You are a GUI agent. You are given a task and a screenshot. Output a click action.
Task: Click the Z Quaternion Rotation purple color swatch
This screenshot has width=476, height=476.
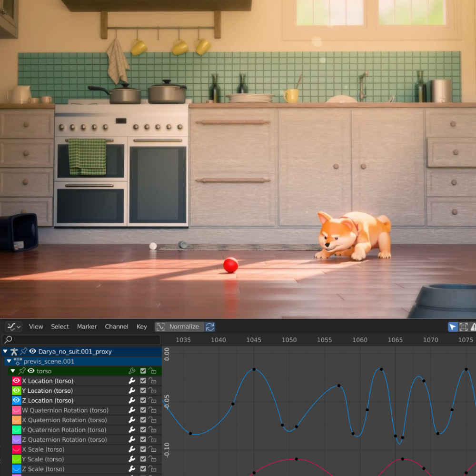16,439
